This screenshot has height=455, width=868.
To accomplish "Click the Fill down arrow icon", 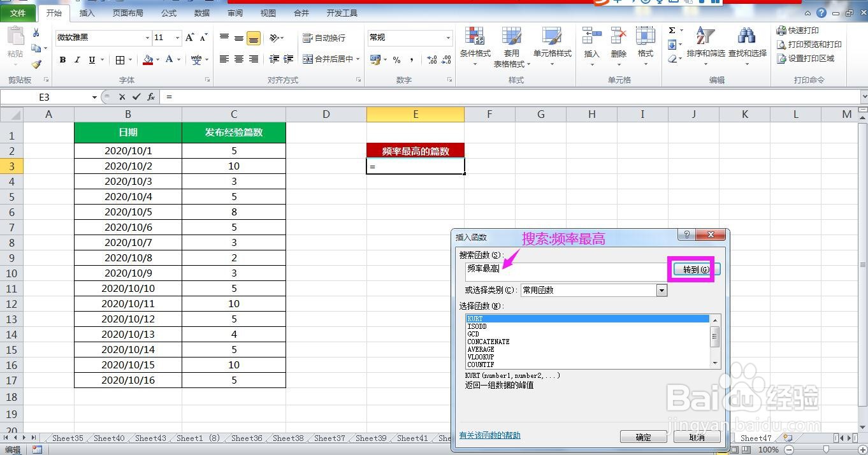I will [672, 45].
